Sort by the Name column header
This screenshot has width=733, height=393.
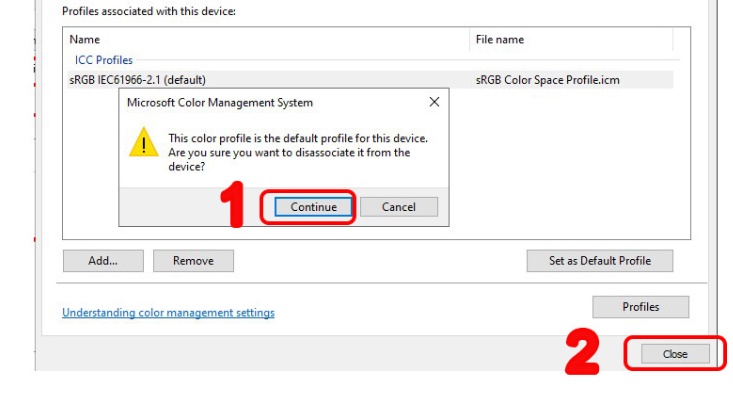(85, 39)
